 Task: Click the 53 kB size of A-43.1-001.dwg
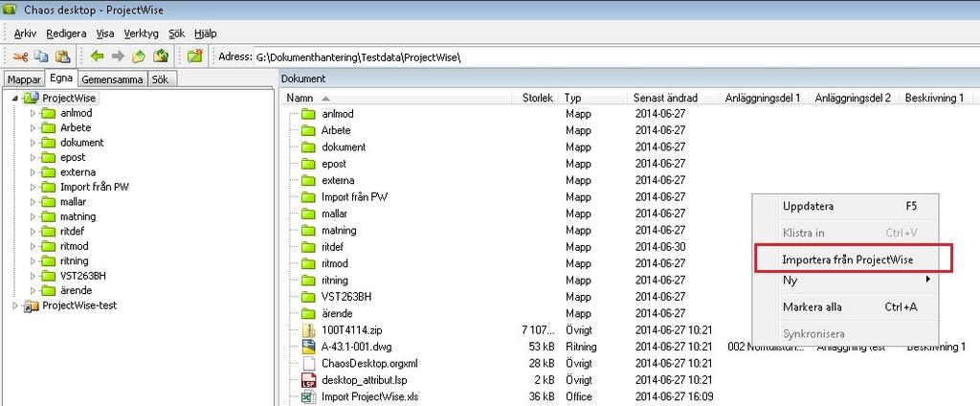point(542,347)
